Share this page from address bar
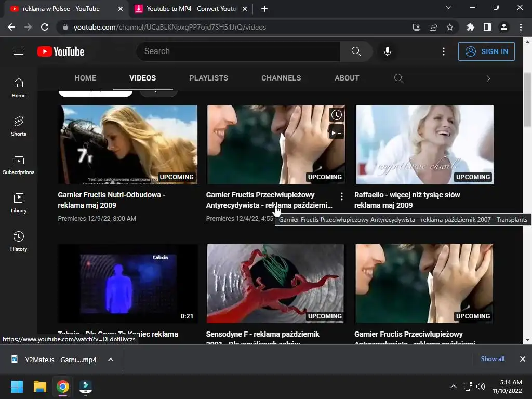The width and height of the screenshot is (532, 399). click(x=433, y=27)
